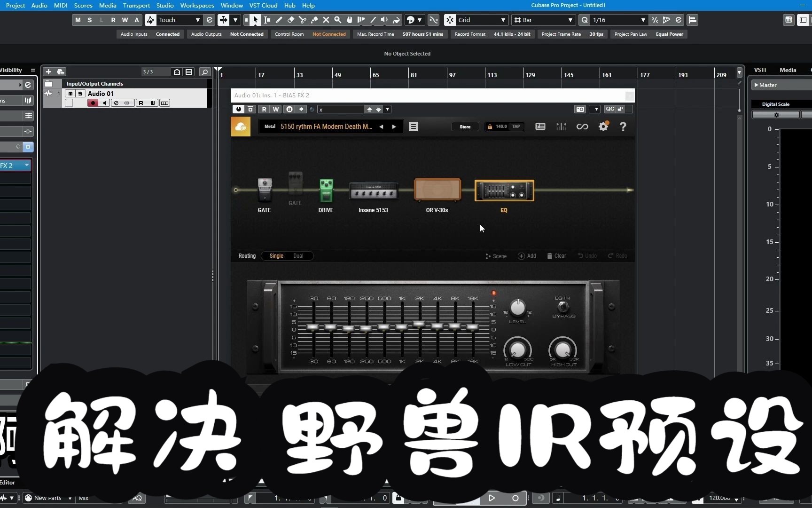
Task: Select the Glue tool
Action: click(x=314, y=20)
